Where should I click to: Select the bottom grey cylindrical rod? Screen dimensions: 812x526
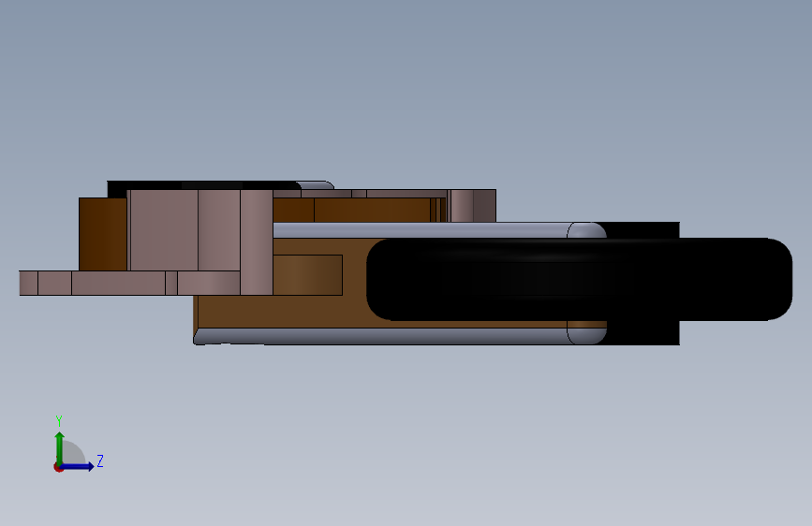point(400,337)
